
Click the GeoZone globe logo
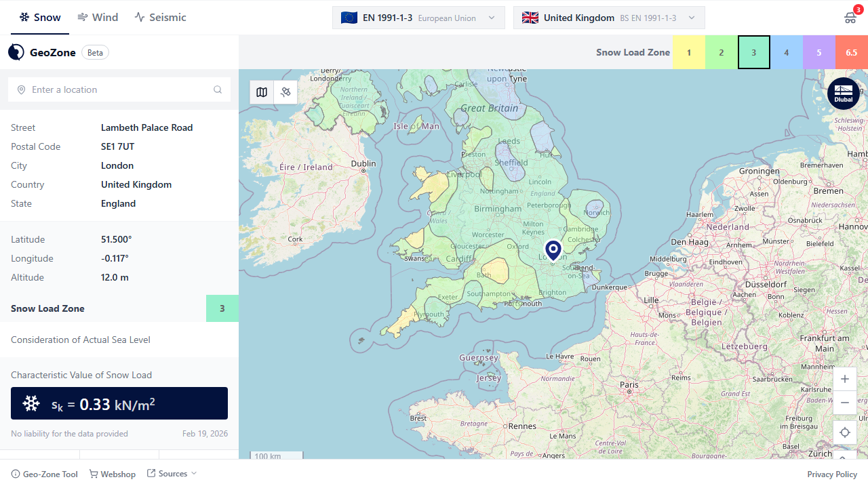[16, 52]
